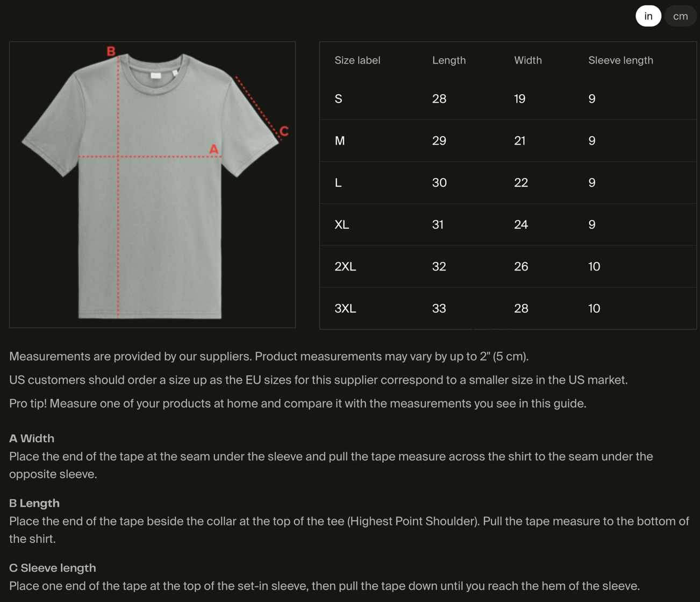
Task: Click the "Sleeve length" column header
Action: [x=620, y=60]
